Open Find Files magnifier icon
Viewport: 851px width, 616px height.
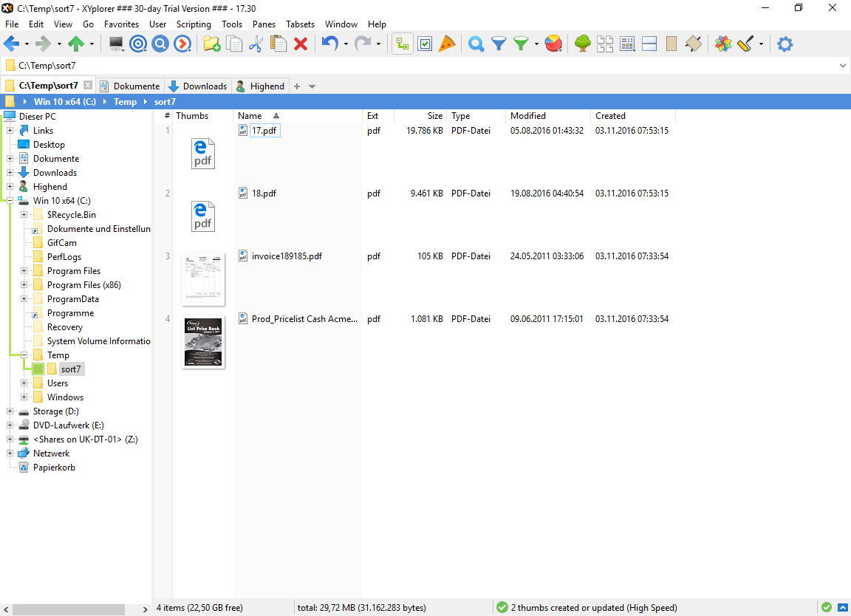point(476,44)
